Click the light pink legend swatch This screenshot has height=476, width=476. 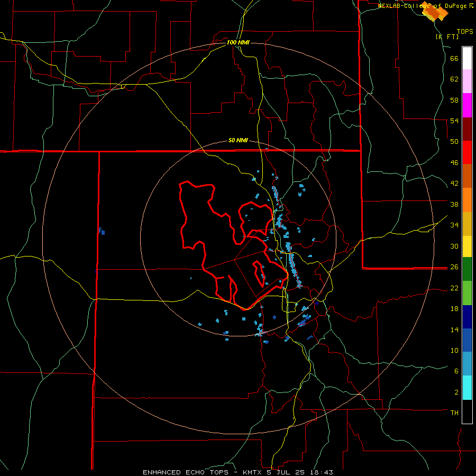(467, 81)
